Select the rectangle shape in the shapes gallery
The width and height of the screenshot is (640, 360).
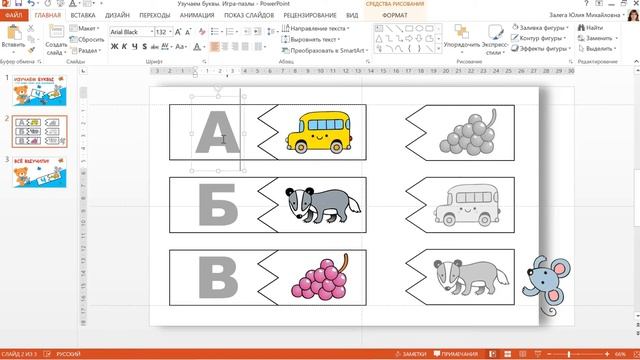tap(409, 29)
